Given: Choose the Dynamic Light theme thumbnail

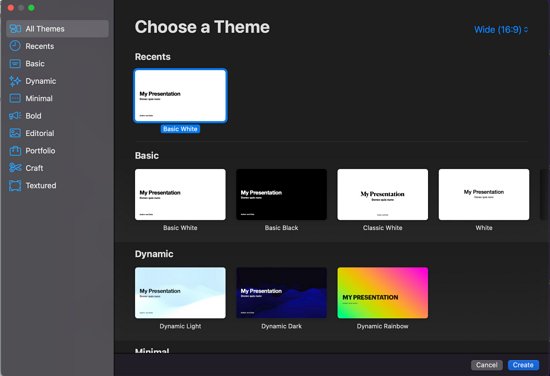Looking at the screenshot, I should (180, 293).
